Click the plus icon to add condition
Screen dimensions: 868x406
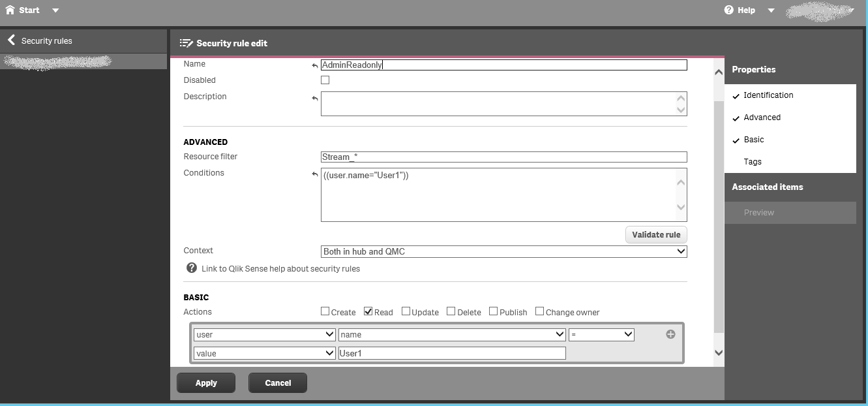click(670, 334)
